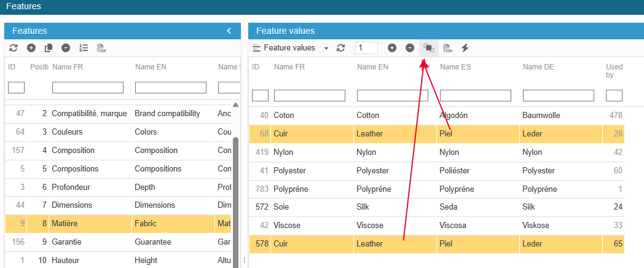The height and width of the screenshot is (268, 644).
Task: Sort Features by ID column header
Action: [12, 67]
